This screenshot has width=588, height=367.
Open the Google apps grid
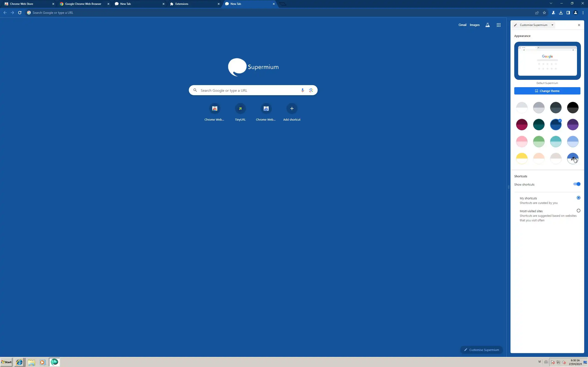pyautogui.click(x=498, y=25)
